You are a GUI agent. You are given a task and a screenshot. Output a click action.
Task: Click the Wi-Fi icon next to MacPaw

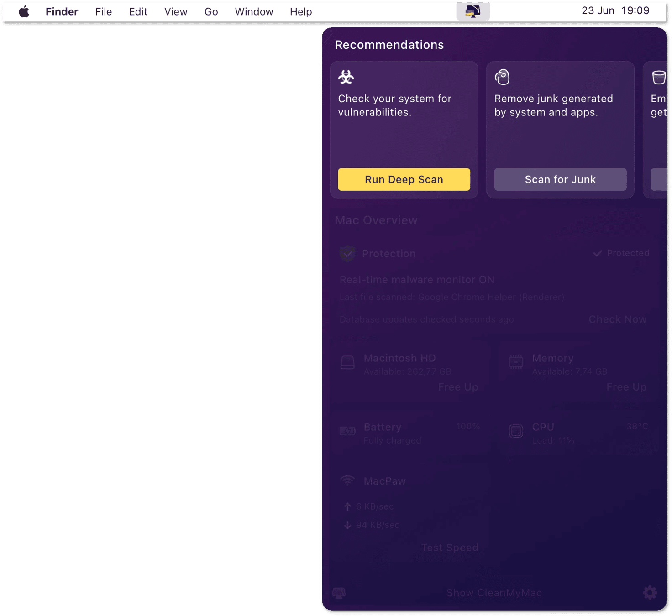coord(347,481)
